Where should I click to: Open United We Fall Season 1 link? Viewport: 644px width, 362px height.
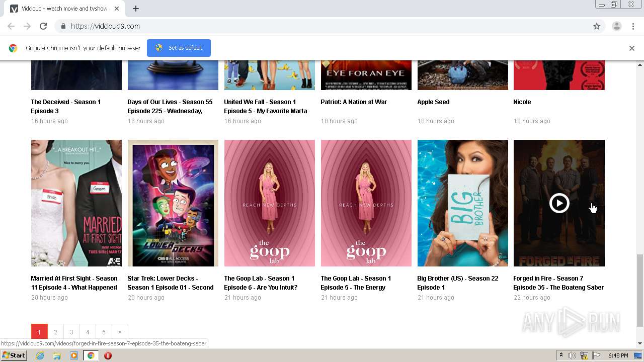tap(266, 107)
